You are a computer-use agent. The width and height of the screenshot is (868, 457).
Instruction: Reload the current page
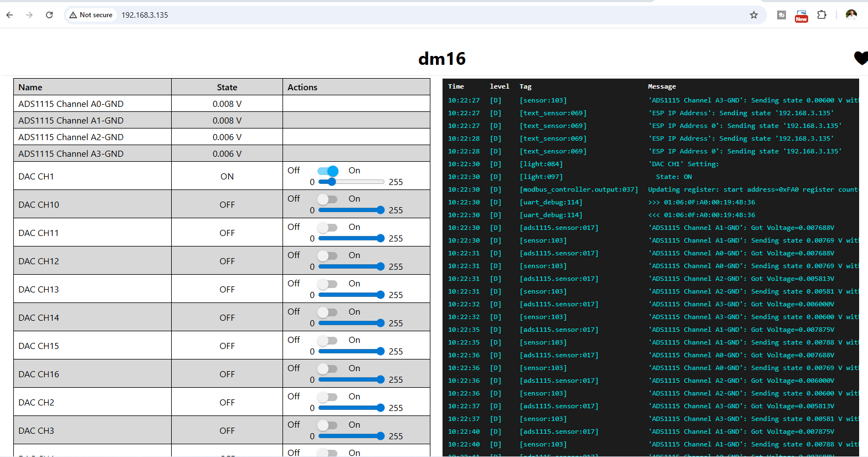click(49, 15)
